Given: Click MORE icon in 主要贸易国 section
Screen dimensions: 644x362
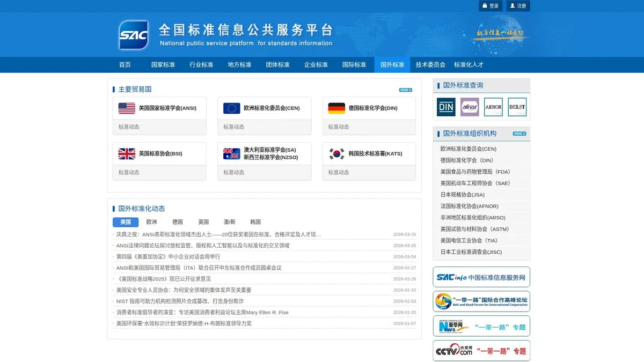Looking at the screenshot, I should coord(406,90).
